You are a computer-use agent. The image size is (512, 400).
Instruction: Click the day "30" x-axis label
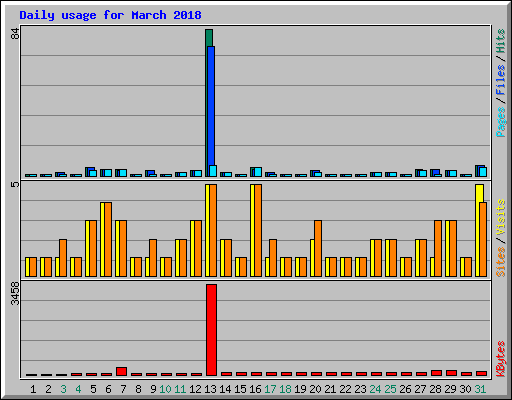[x=465, y=389]
